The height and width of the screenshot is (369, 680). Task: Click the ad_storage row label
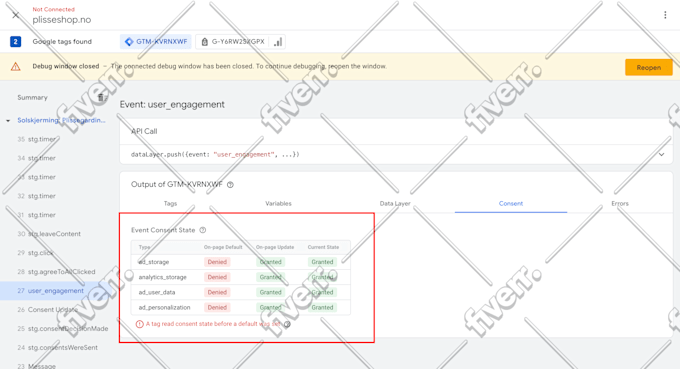click(x=154, y=262)
